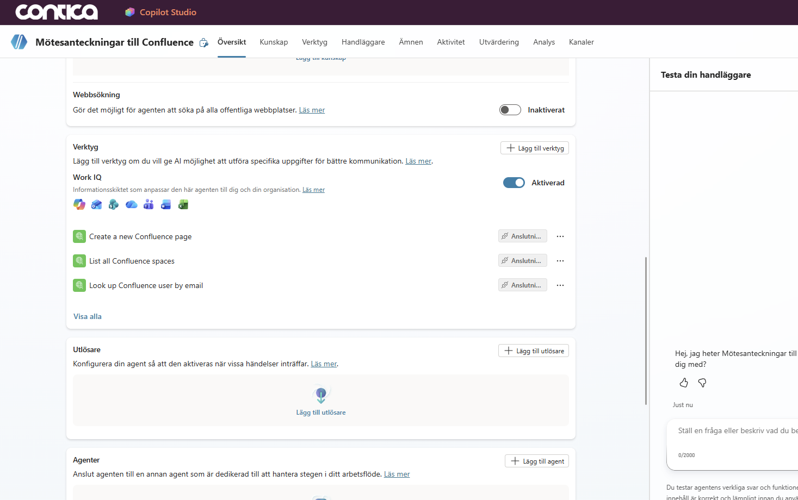This screenshot has width=798, height=500.
Task: Open more options for List all Confluence spaces
Action: (560, 261)
